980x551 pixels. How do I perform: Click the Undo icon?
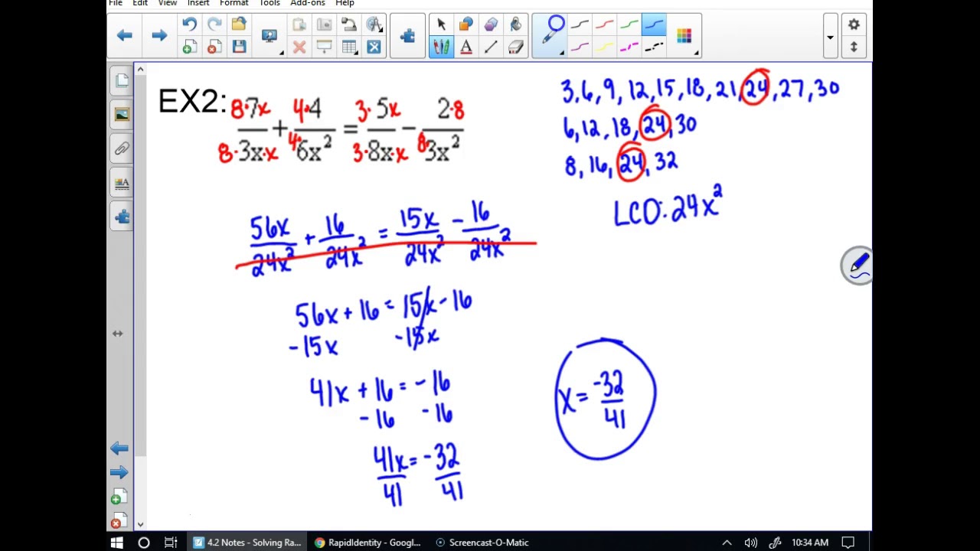189,24
